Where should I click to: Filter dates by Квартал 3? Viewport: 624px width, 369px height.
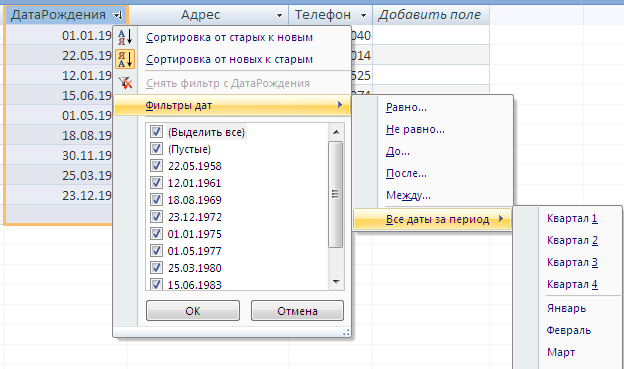[x=572, y=262]
